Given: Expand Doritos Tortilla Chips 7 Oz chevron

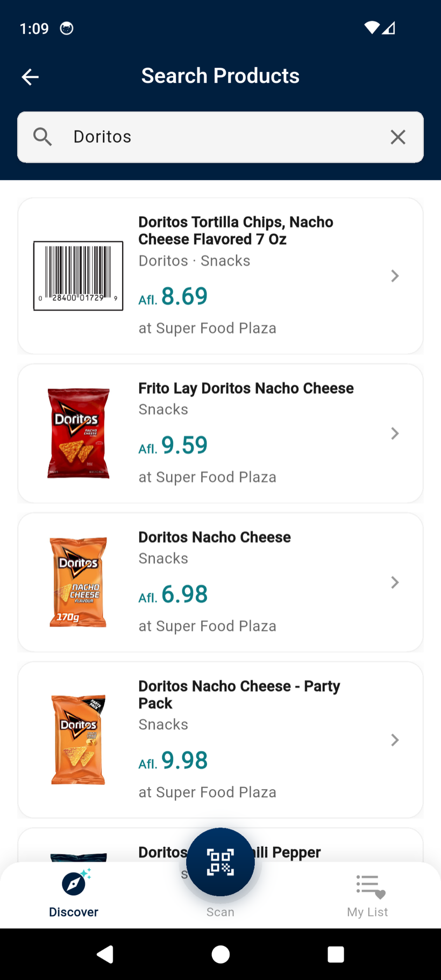Looking at the screenshot, I should [x=395, y=276].
